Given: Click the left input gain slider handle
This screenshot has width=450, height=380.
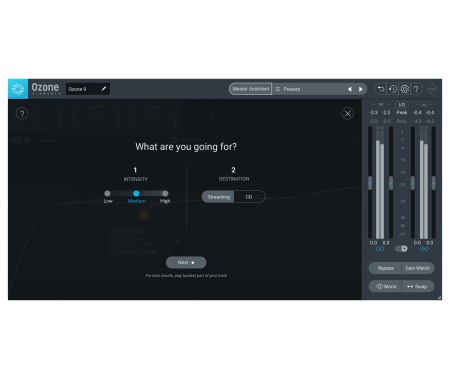Looking at the screenshot, I should (370, 183).
